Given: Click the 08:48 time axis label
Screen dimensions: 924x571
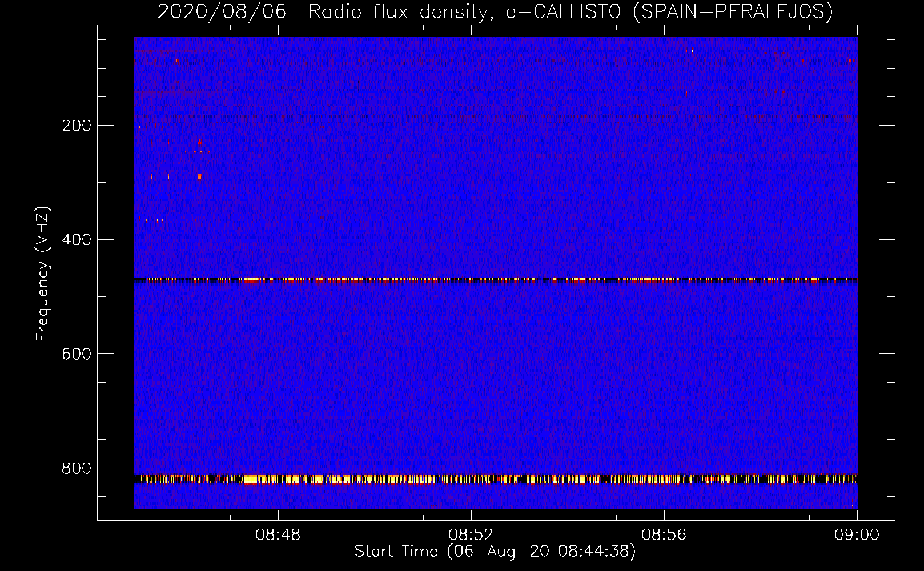Looking at the screenshot, I should [x=278, y=535].
